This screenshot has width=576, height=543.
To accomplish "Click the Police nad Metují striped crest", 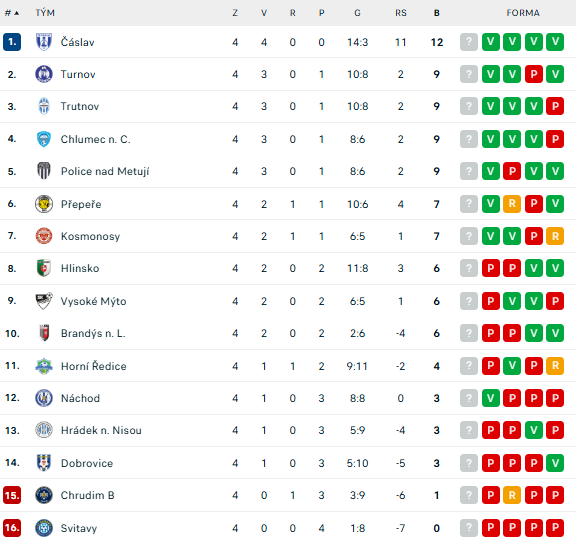I will [x=44, y=171].
